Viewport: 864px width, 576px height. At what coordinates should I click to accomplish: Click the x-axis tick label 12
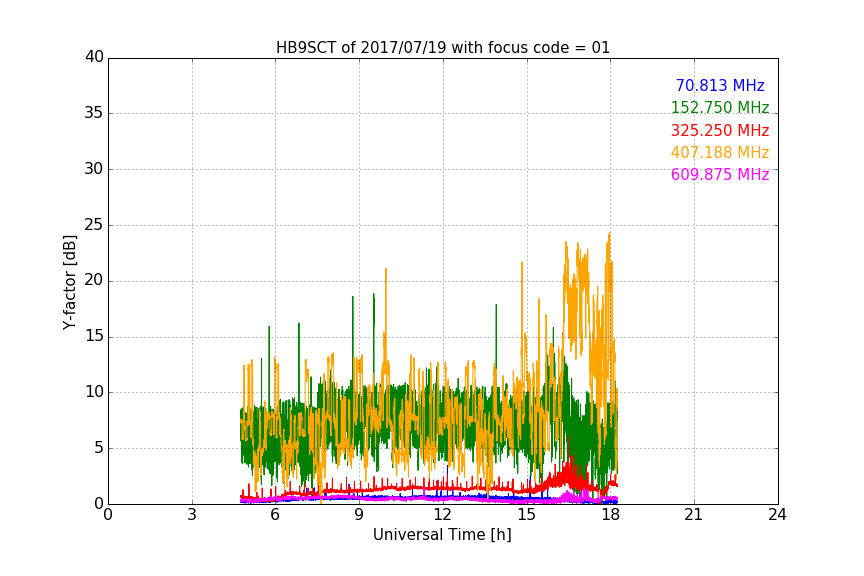click(x=443, y=515)
